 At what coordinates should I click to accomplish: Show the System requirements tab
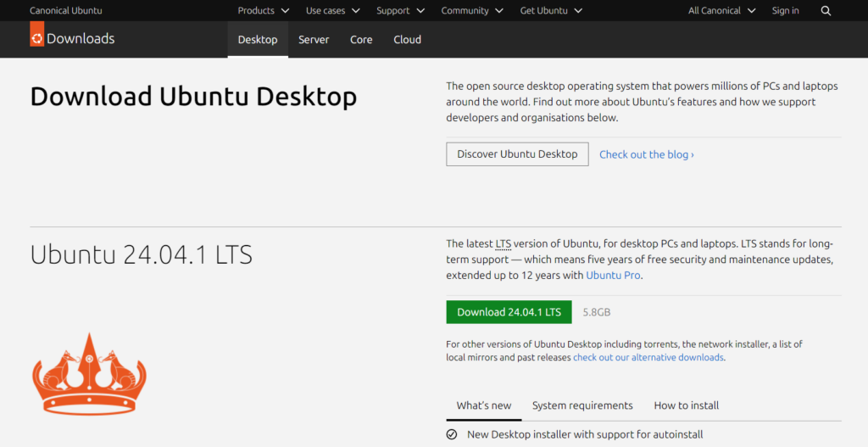(x=582, y=405)
